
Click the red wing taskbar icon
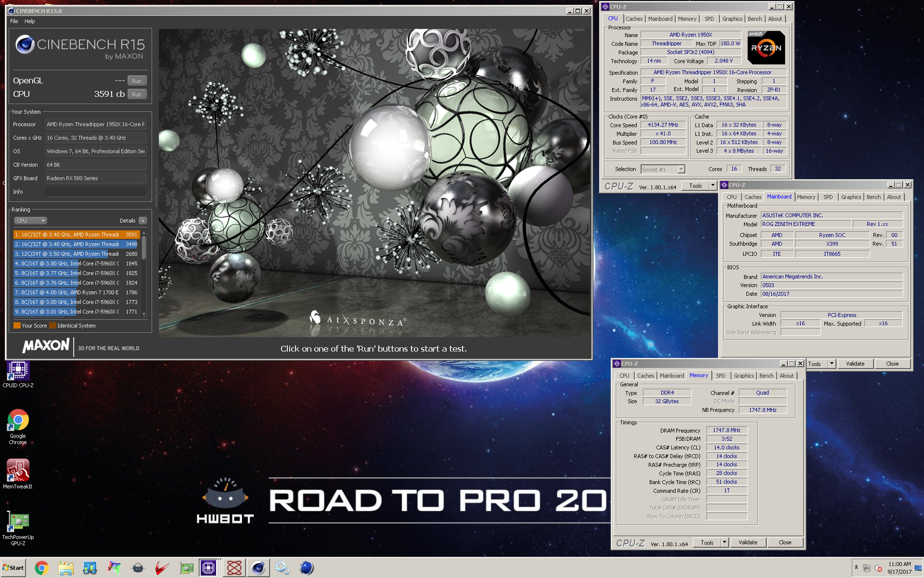pos(162,568)
